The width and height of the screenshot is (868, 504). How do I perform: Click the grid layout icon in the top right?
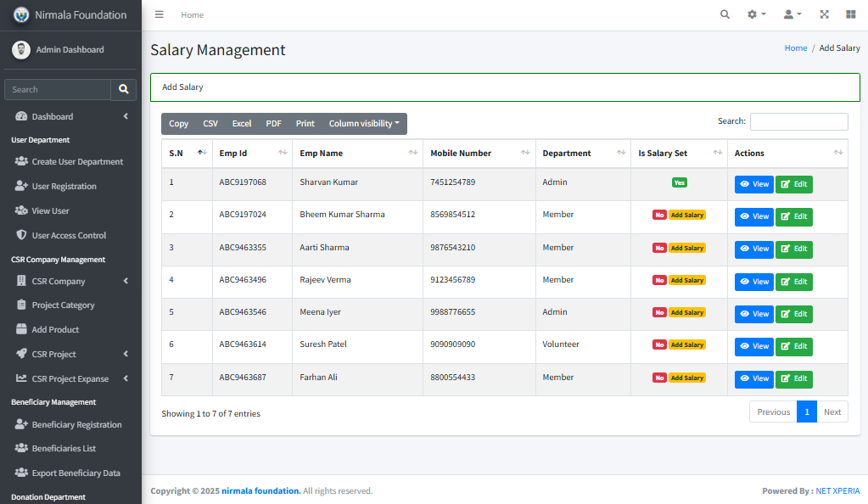pos(850,14)
